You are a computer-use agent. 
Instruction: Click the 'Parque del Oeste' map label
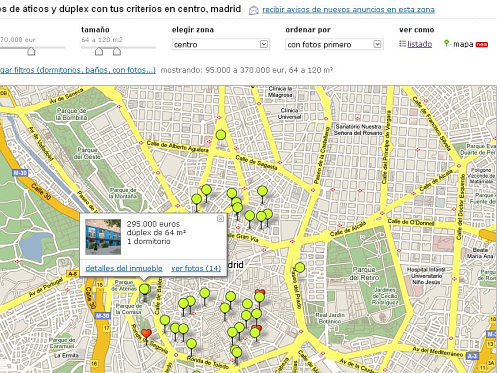click(x=87, y=153)
